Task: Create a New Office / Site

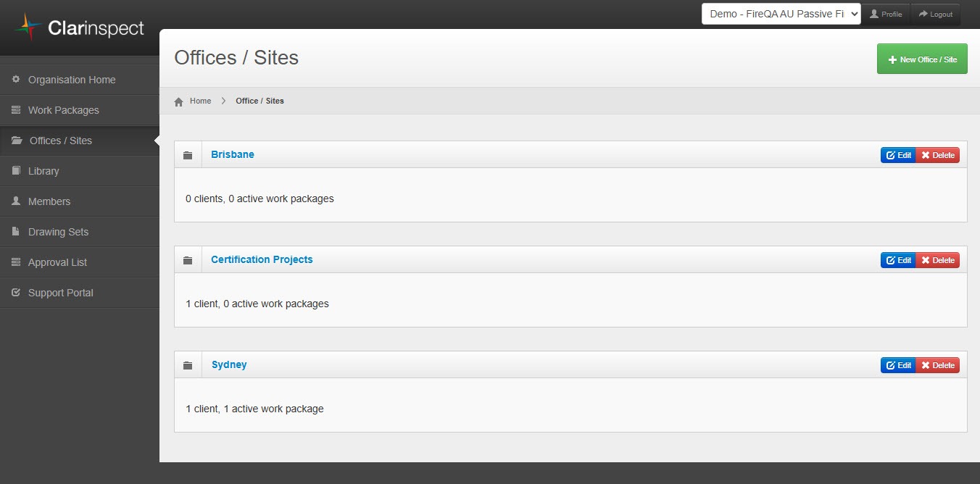Action: pos(922,59)
